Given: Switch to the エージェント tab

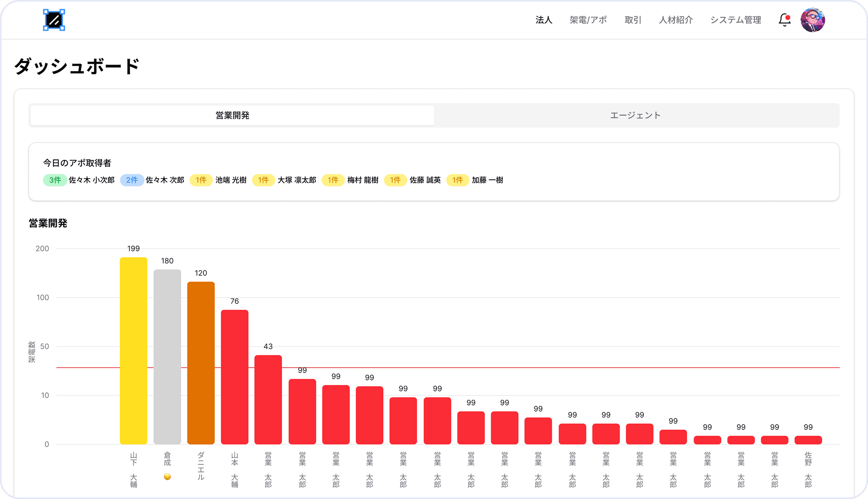Looking at the screenshot, I should (635, 116).
